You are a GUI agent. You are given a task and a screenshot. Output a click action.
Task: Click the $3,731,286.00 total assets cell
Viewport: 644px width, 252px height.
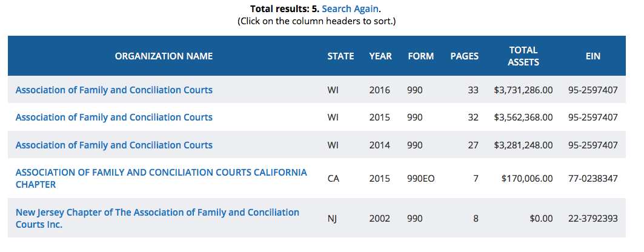tap(523, 90)
